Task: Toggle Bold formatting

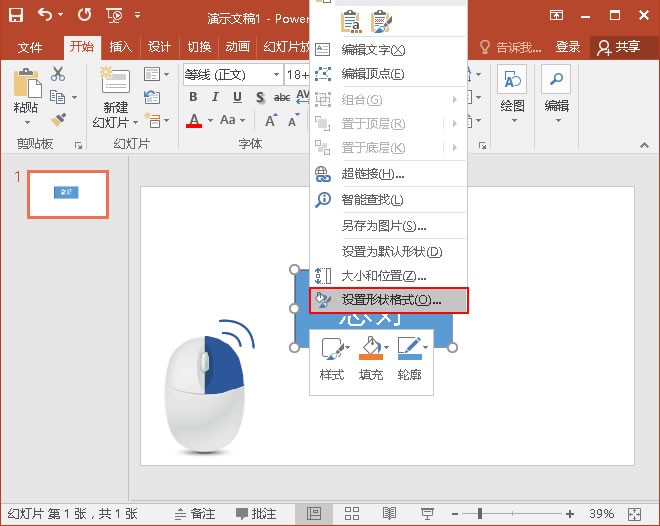Action: pos(193,97)
